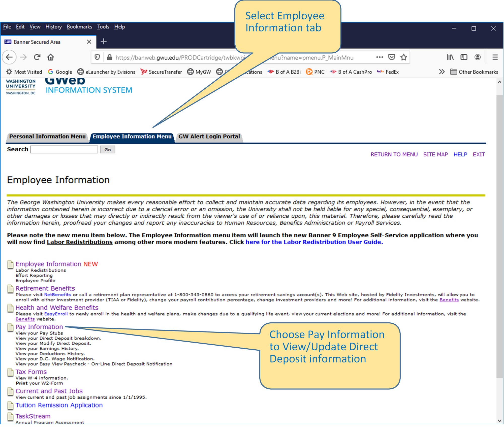Bookmark this page with the star icon
The width and height of the screenshot is (504, 435).
click(x=403, y=57)
